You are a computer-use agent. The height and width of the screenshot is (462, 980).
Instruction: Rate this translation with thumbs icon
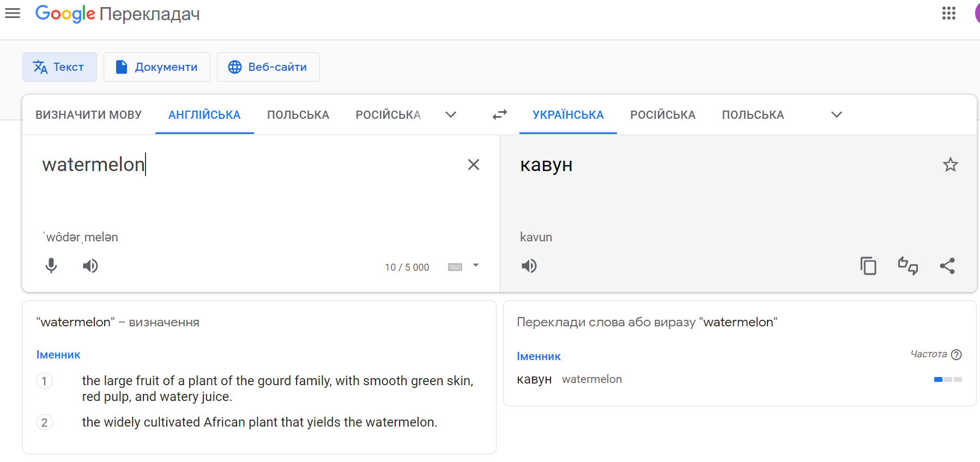(x=908, y=266)
